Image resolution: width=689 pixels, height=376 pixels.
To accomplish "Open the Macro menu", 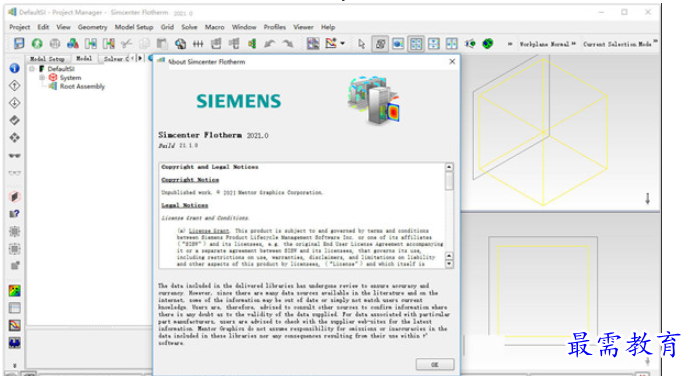I will (214, 27).
